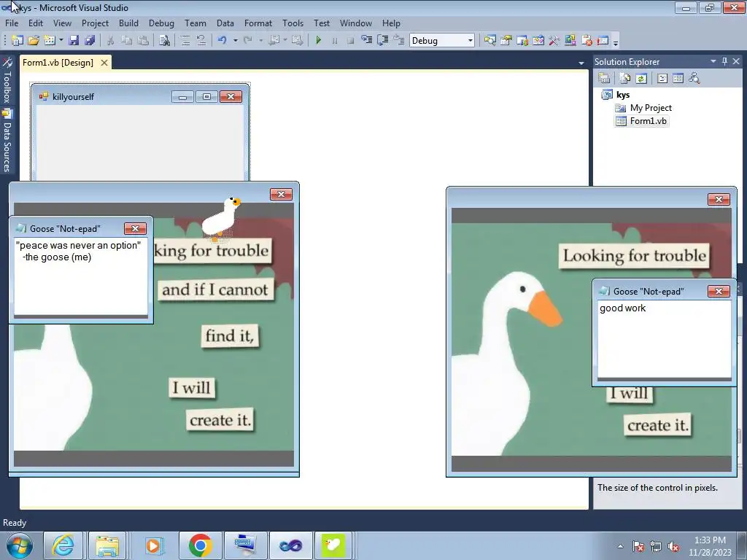Click inside the "good work" Not-epad text area
The image size is (747, 560).
(x=664, y=339)
